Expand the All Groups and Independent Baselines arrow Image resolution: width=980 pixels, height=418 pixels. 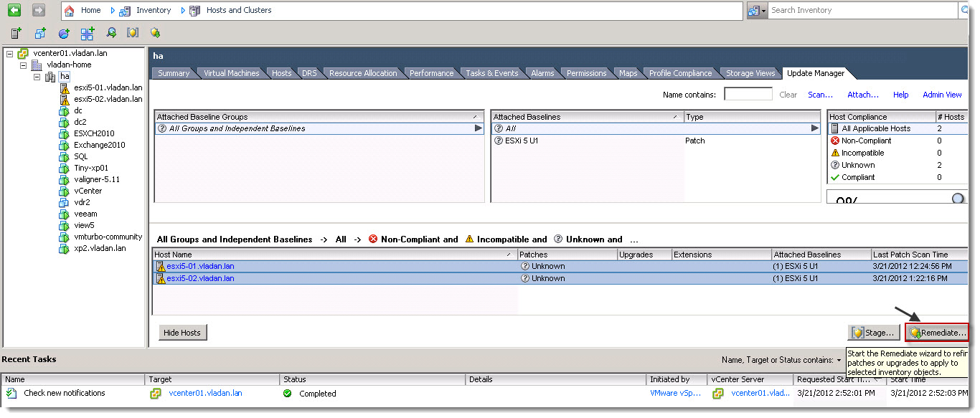tap(479, 129)
